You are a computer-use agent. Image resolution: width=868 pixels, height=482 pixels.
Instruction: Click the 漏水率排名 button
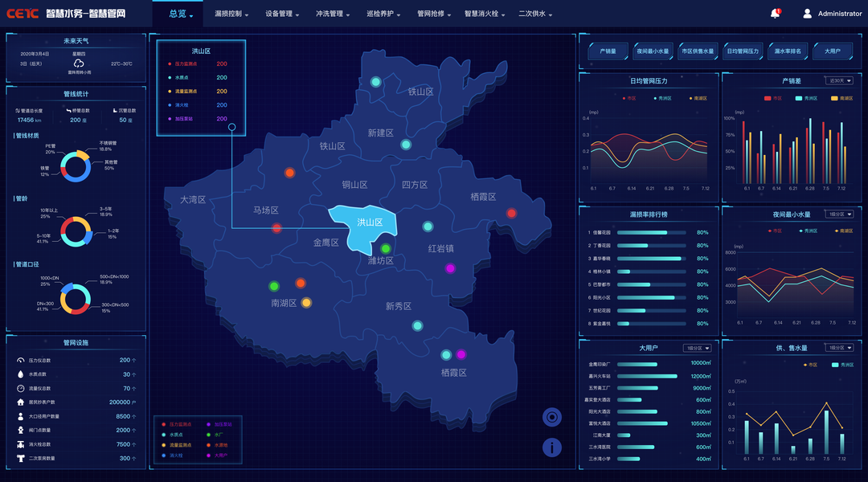787,51
